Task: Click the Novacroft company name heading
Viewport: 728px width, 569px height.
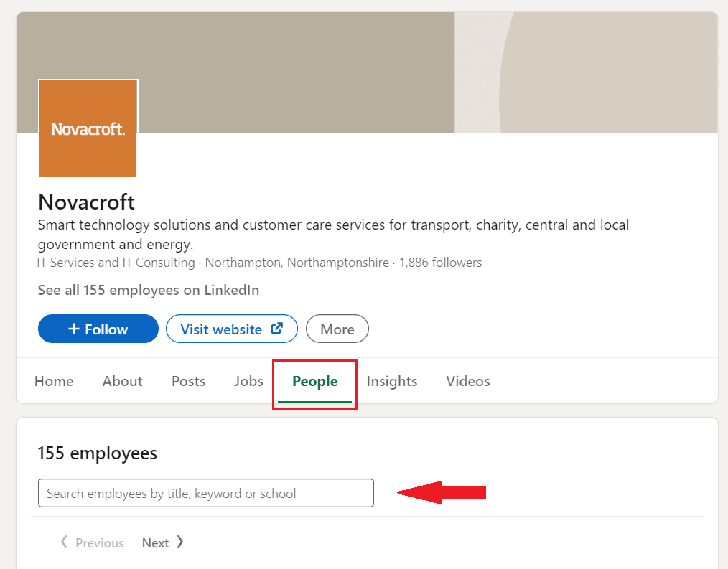Action: (x=86, y=202)
